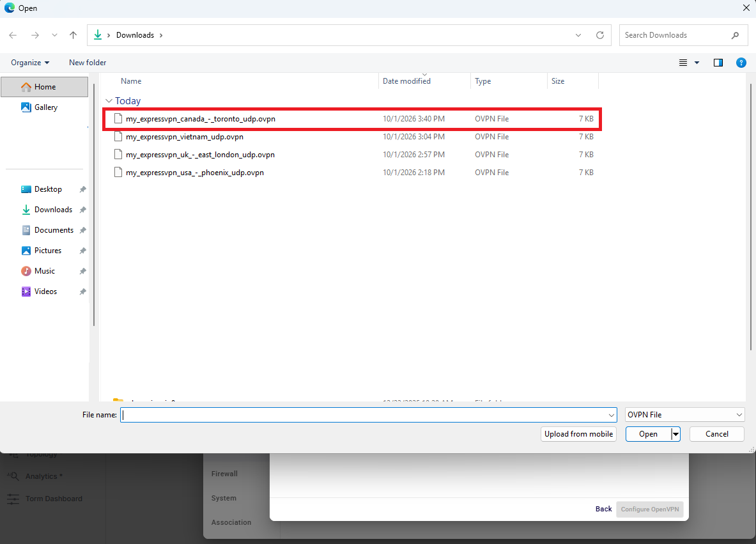Image resolution: width=756 pixels, height=544 pixels.
Task: Open the Pictures quick access folder
Action: tap(48, 251)
